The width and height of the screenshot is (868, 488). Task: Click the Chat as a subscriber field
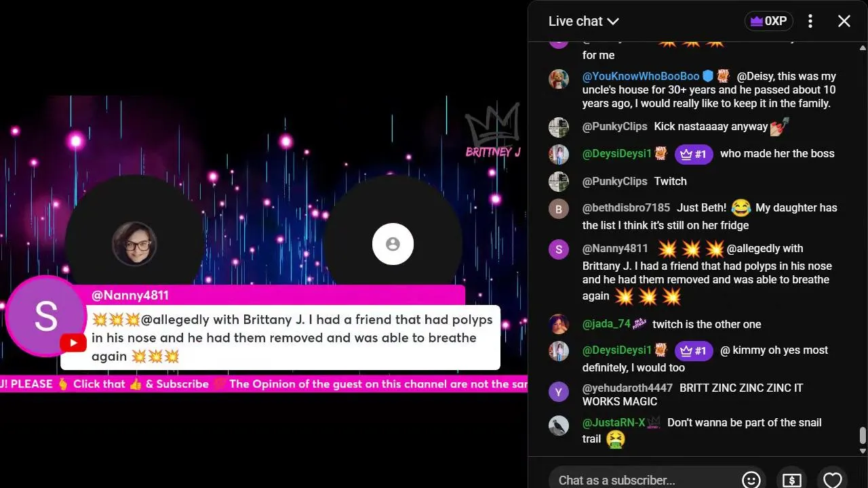click(642, 479)
